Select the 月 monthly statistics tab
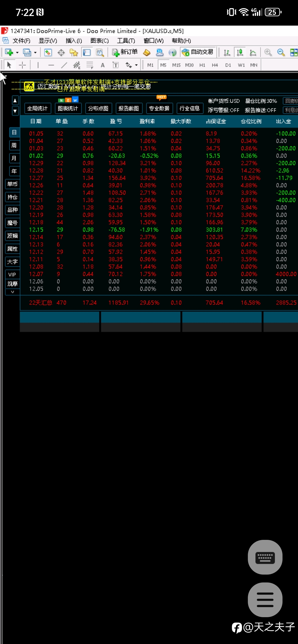Viewport: 298px width, 644px height. 14,158
